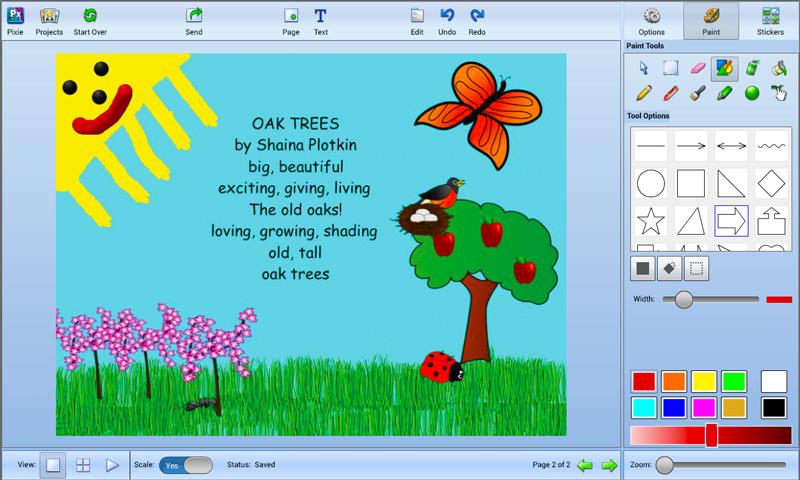Select the Eraser tool
Viewport: 800px width, 480px height.
point(698,68)
